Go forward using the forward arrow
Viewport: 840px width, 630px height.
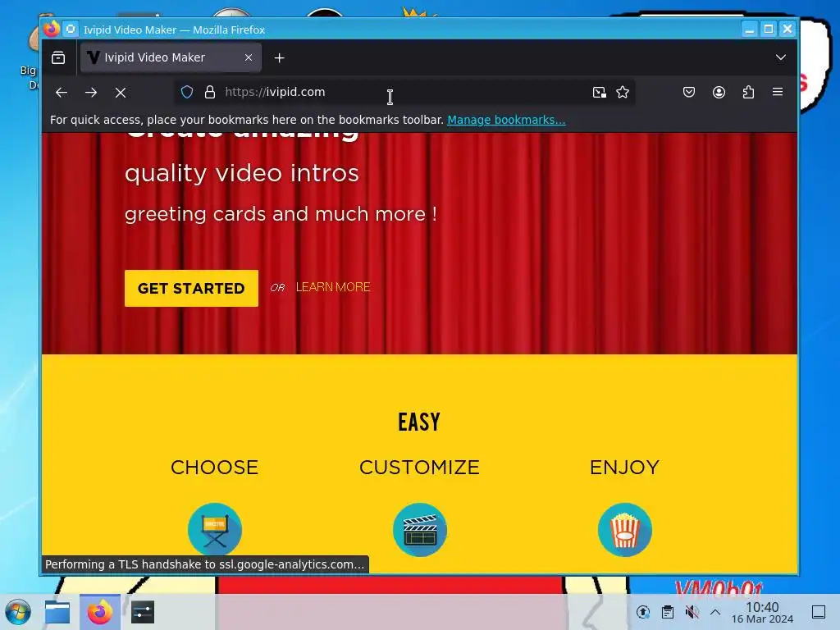click(91, 92)
